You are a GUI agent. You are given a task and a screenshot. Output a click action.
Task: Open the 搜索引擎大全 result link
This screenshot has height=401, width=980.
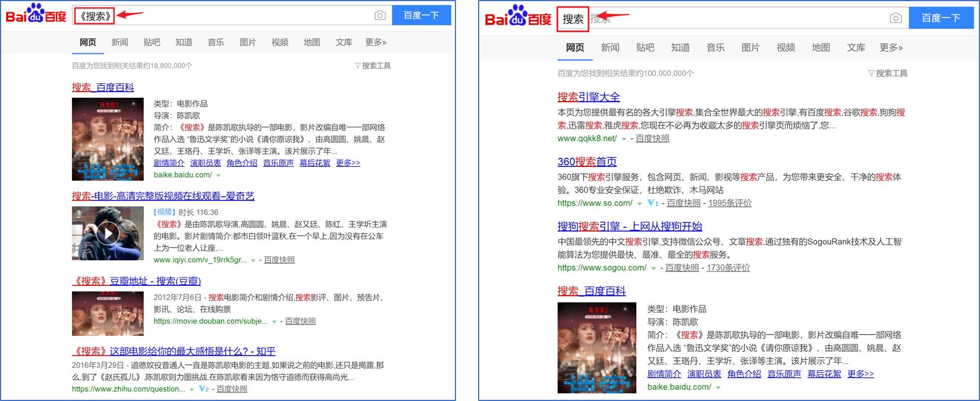(x=588, y=97)
